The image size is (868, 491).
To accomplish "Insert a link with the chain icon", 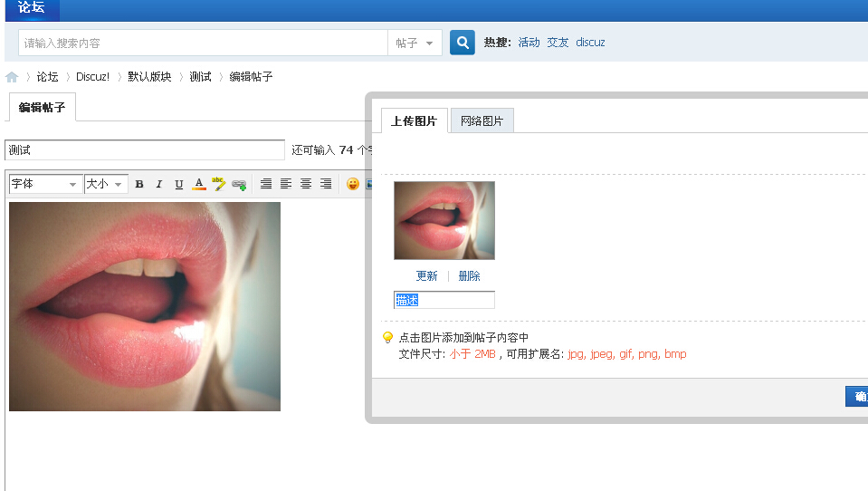I will tap(239, 185).
